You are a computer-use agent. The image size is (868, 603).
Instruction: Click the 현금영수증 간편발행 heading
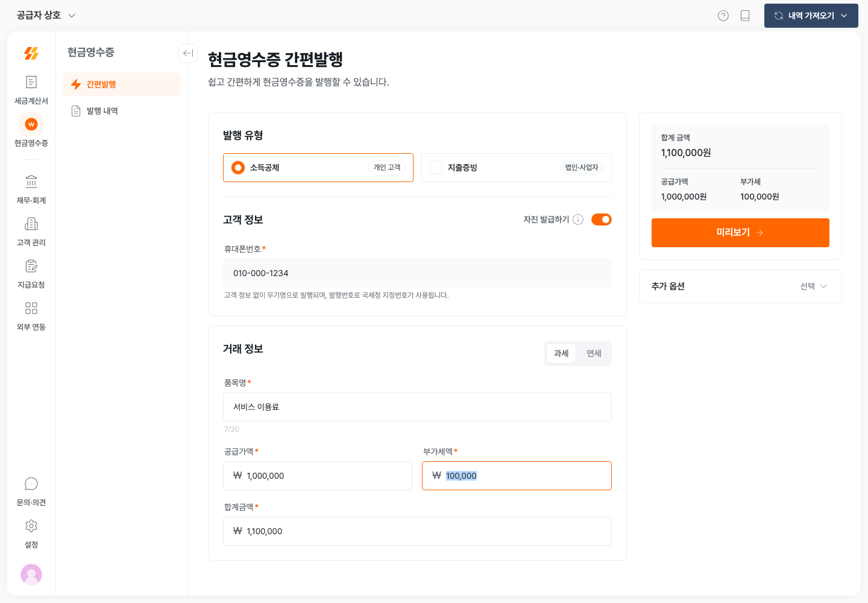275,59
